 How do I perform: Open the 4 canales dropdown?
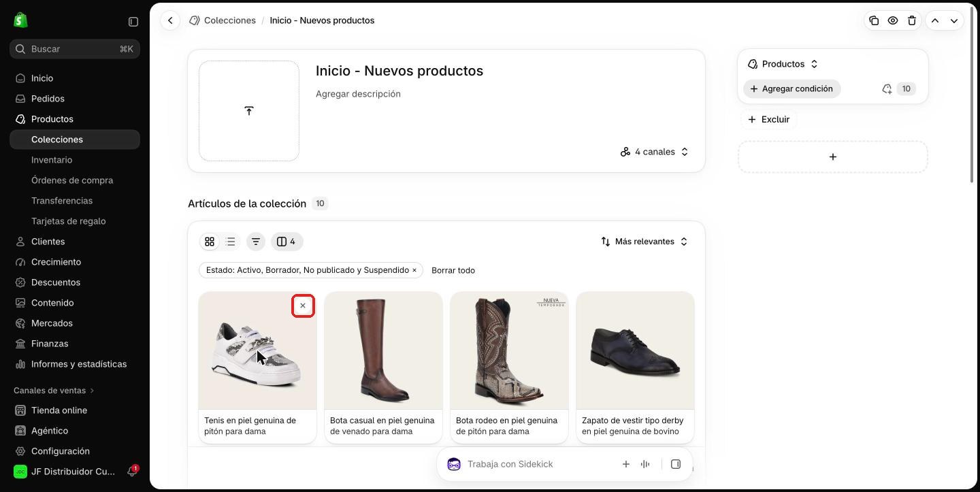(655, 152)
